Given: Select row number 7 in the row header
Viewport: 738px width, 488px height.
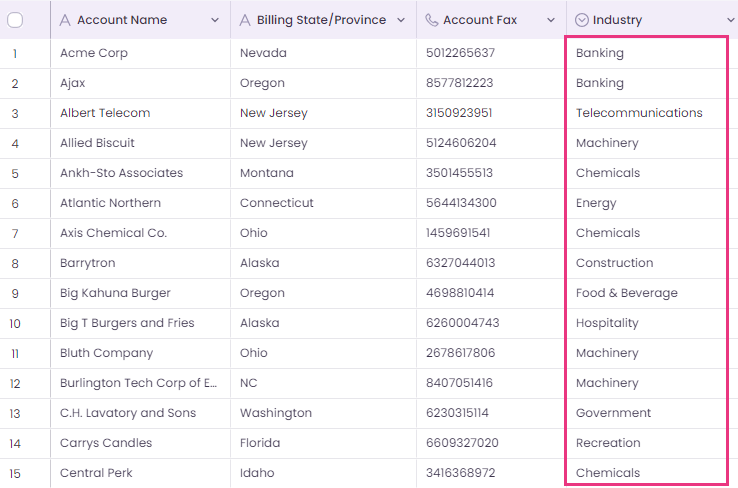Looking at the screenshot, I should pyautogui.click(x=15, y=233).
